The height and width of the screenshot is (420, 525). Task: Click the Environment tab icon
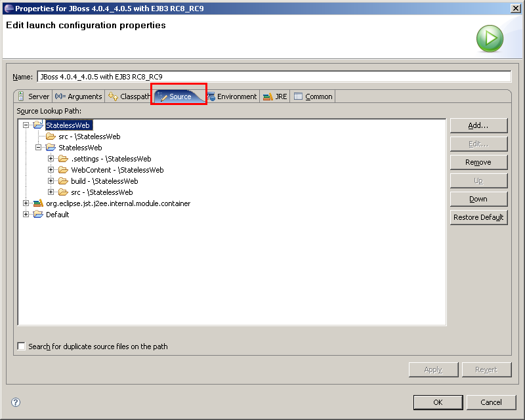click(x=211, y=96)
